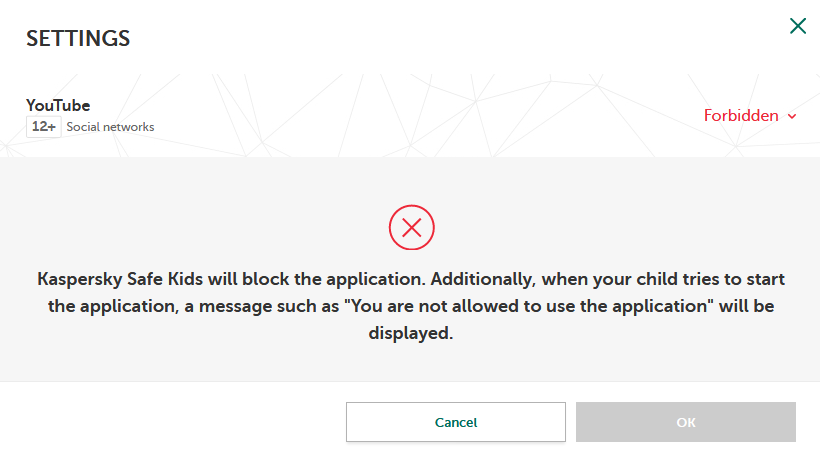Close the Settings dialog with the X
This screenshot has width=820, height=456.
797,26
